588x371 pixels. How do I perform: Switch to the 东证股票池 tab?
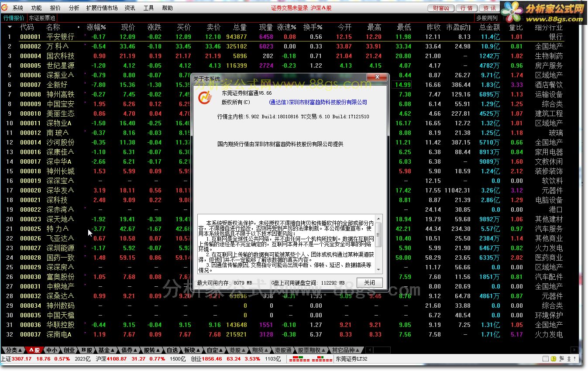point(42,18)
